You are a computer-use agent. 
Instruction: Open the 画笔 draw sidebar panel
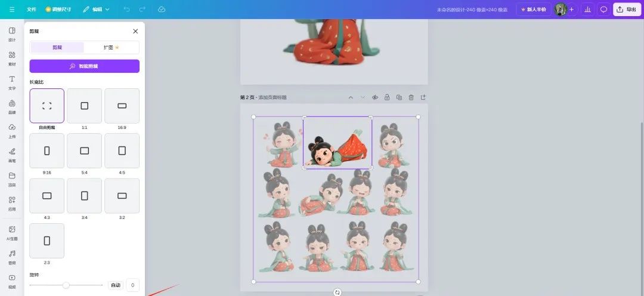point(12,155)
